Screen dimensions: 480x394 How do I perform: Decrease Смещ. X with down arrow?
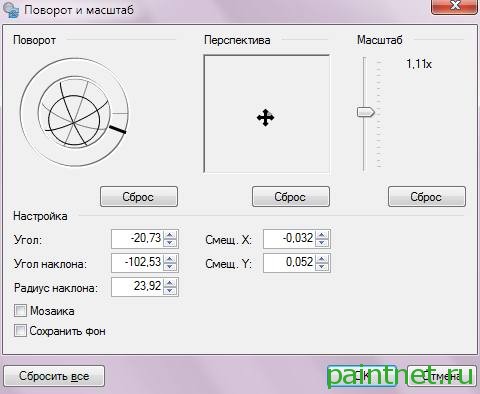click(322, 243)
